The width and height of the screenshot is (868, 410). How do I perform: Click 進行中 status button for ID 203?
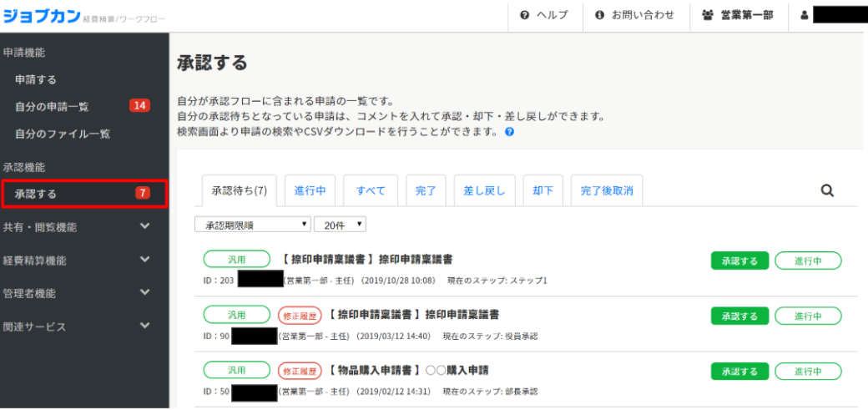[x=808, y=261]
